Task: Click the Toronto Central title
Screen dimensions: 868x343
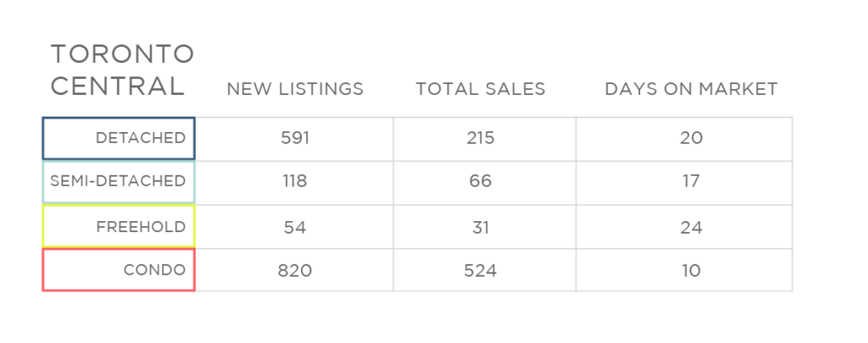Action: tap(122, 70)
